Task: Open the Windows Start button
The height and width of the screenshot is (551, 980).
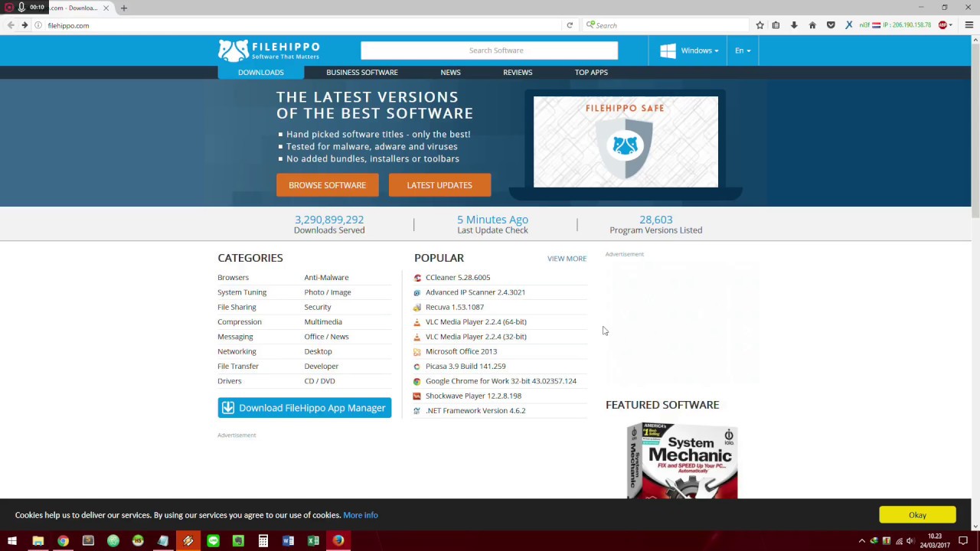Action: pyautogui.click(x=12, y=541)
